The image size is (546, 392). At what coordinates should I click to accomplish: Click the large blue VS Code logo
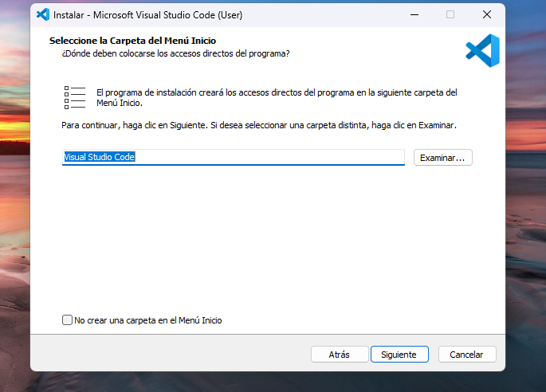click(x=482, y=50)
